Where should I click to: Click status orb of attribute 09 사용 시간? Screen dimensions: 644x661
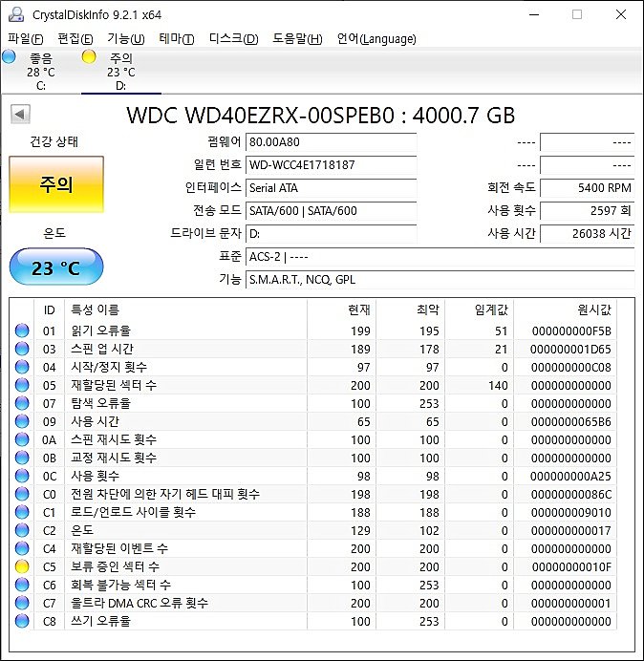tap(22, 421)
